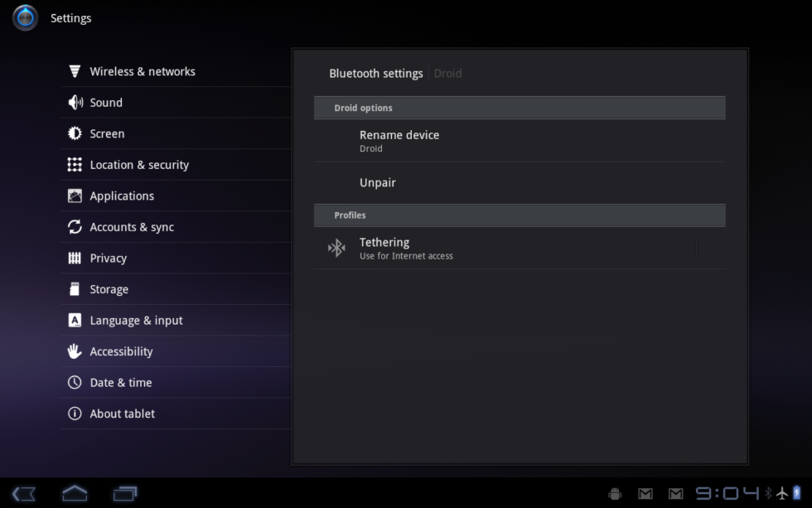Click the About tablet info icon
The width and height of the screenshot is (812, 508).
click(x=75, y=414)
